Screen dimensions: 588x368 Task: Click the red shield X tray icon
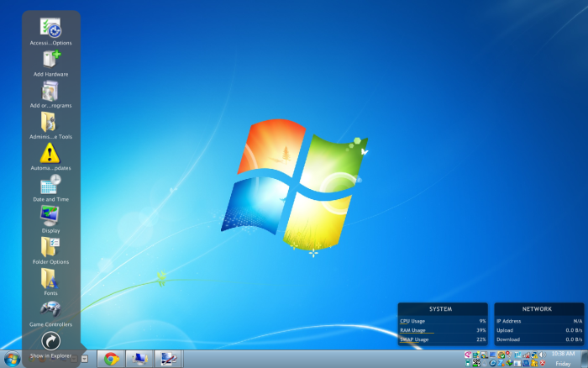click(543, 363)
